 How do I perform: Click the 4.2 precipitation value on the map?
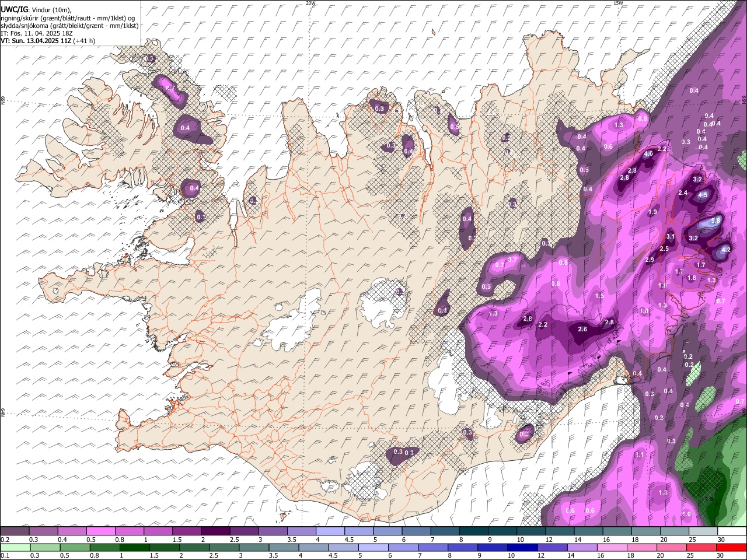click(x=727, y=250)
